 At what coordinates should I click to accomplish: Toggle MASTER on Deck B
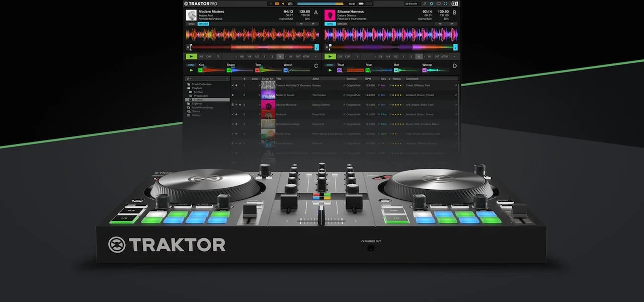point(342,24)
